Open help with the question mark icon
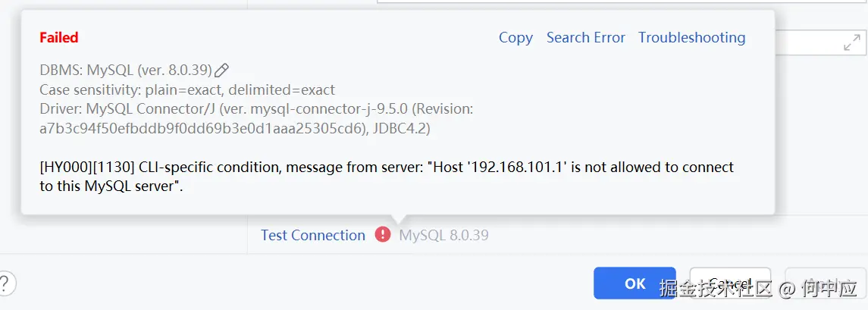The image size is (868, 310). coord(5,284)
